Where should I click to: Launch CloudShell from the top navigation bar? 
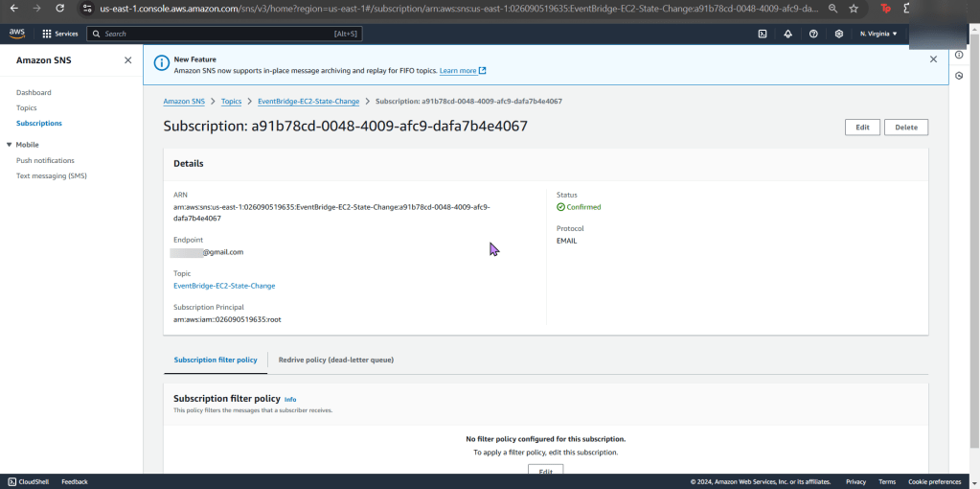click(x=762, y=34)
